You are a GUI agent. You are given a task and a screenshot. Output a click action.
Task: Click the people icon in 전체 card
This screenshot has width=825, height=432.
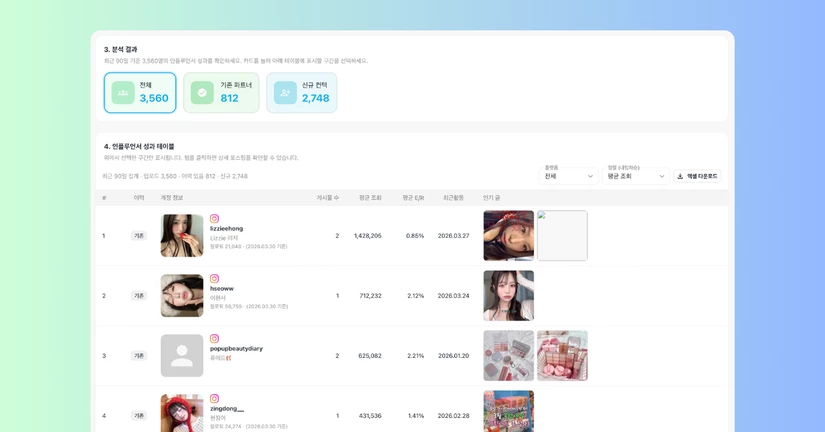click(x=123, y=93)
